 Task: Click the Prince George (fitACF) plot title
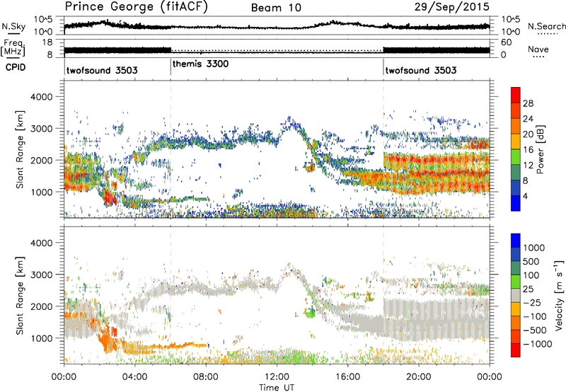tap(136, 7)
